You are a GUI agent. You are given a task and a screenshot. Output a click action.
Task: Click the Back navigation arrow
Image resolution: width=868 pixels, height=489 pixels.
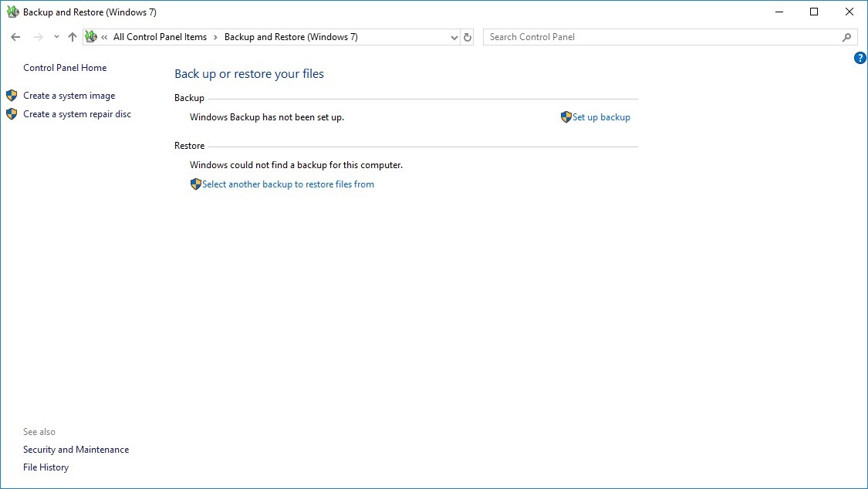pos(15,37)
